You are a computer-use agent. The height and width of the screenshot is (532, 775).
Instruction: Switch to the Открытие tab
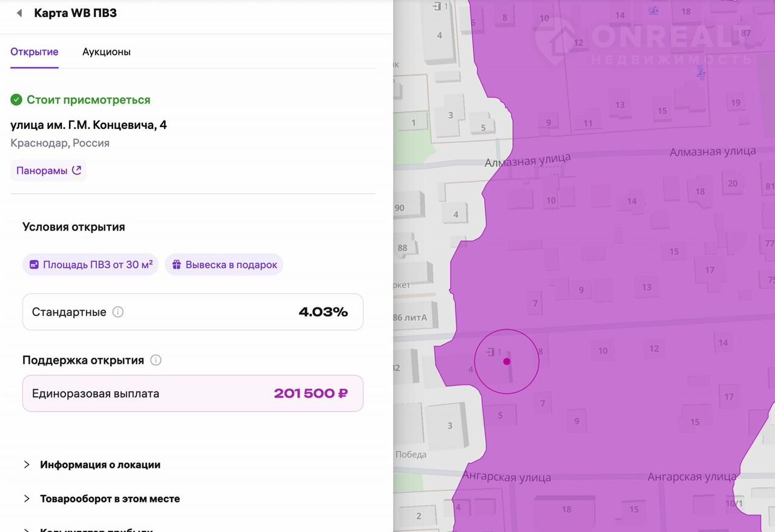pos(35,51)
